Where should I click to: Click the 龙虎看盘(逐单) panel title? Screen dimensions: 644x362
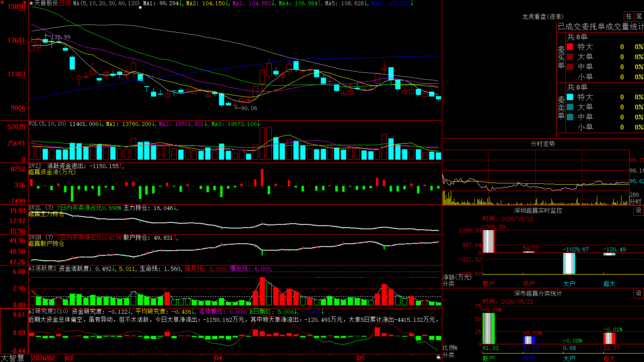(x=543, y=16)
